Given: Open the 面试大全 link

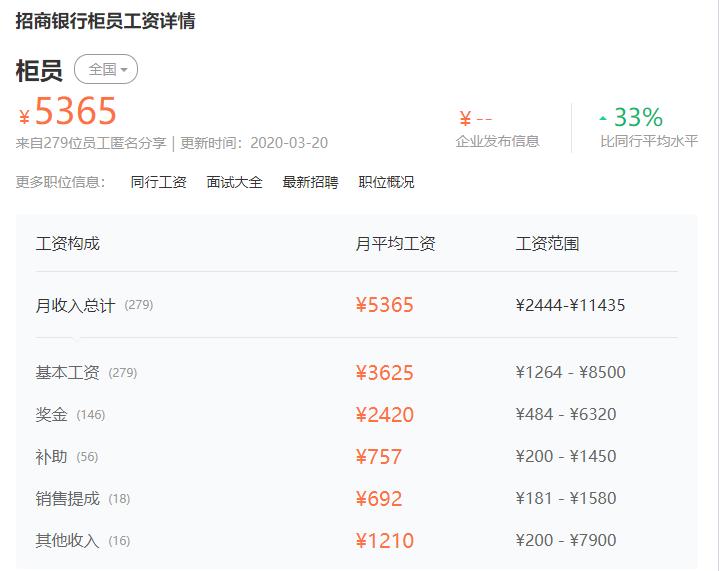Looking at the screenshot, I should (234, 182).
